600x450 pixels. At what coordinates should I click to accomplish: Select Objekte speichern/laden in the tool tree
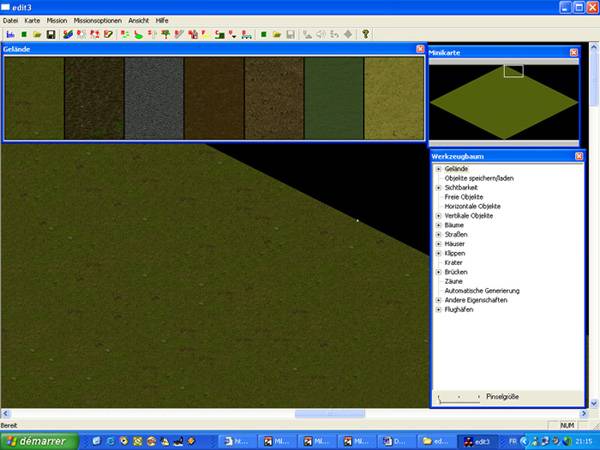click(478, 178)
